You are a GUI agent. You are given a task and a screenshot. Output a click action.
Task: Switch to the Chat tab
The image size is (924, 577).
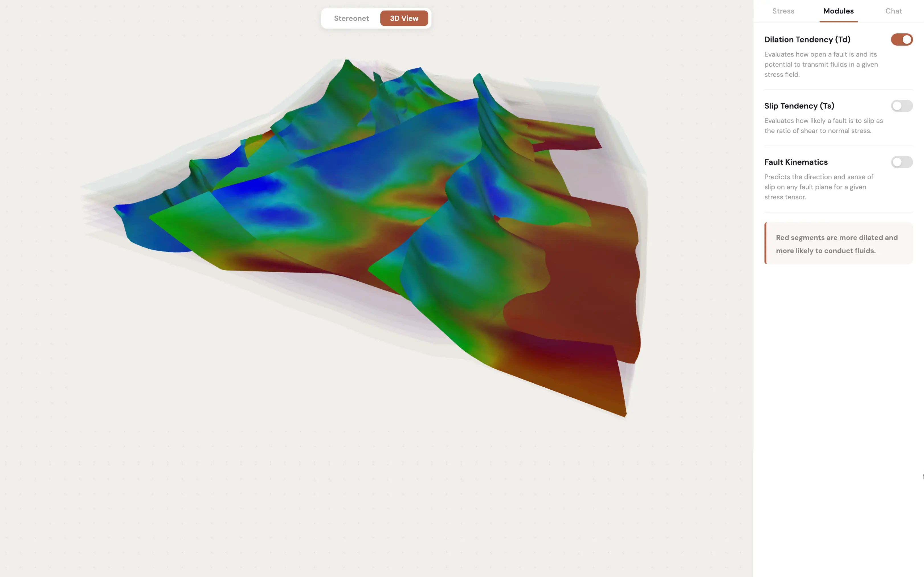894,11
